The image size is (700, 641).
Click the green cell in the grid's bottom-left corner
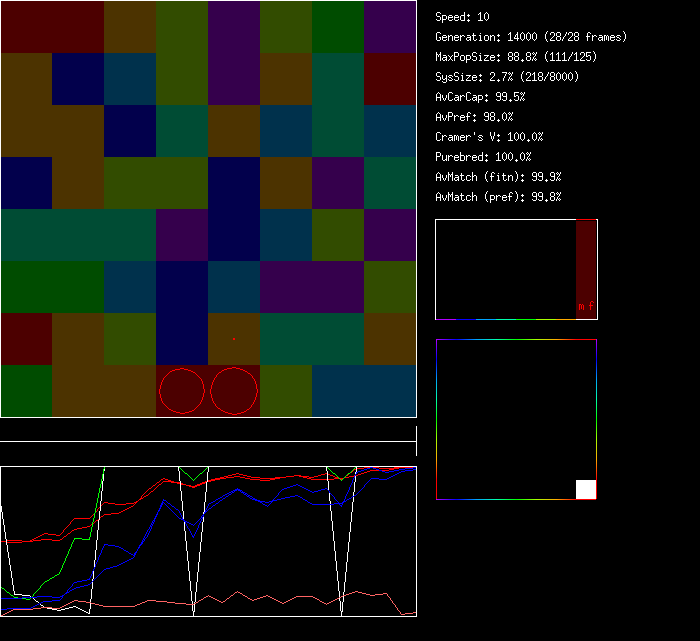(x=27, y=391)
